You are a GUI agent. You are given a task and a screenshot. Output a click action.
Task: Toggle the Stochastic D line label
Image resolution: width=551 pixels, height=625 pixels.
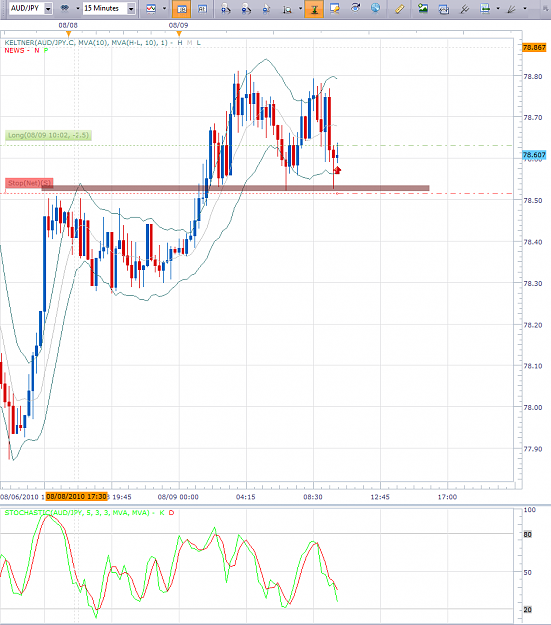pyautogui.click(x=171, y=513)
